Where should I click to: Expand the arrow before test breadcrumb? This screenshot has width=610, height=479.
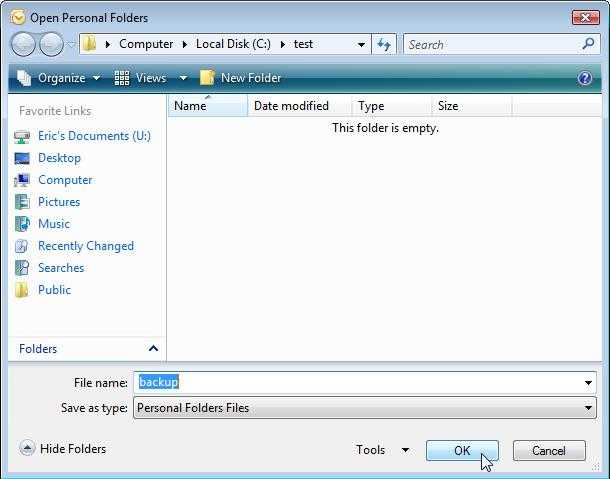[283, 44]
